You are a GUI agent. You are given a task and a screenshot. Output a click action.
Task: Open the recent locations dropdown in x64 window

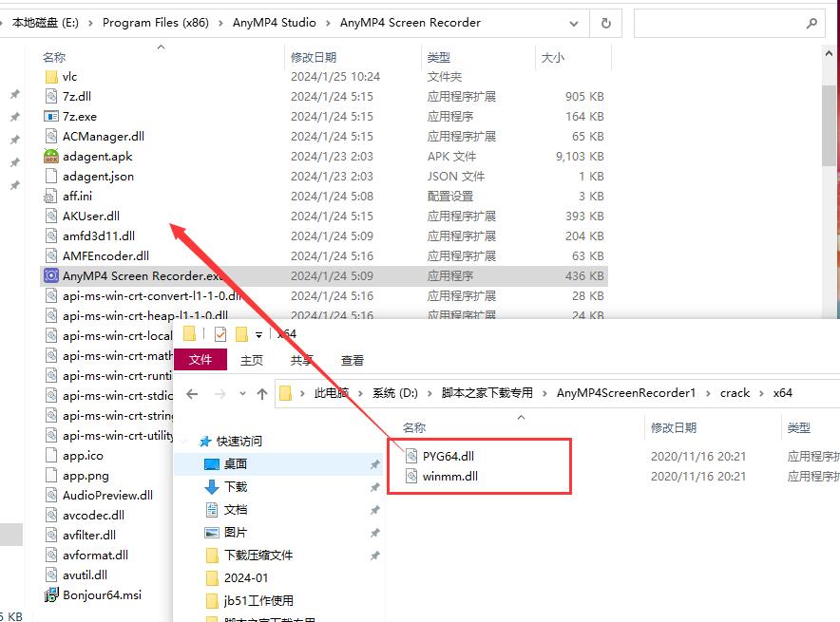tap(242, 394)
